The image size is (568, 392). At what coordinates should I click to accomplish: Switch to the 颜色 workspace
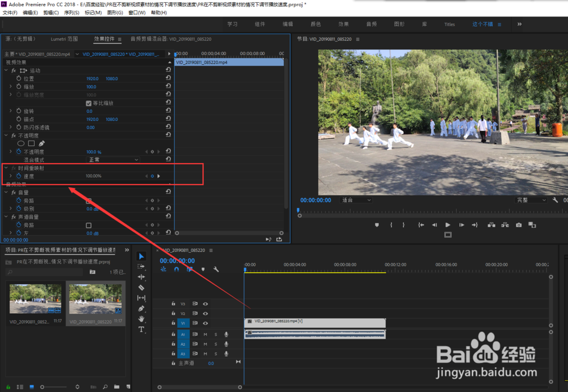point(315,24)
